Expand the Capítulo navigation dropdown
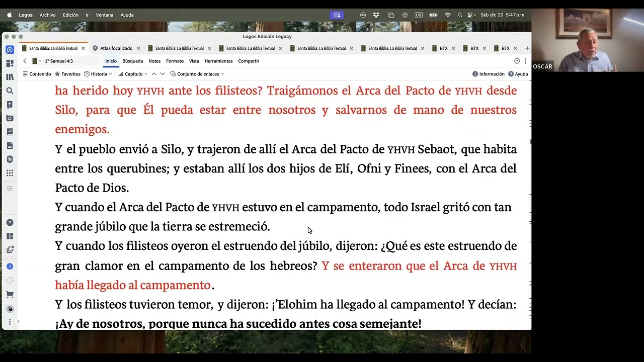The width and height of the screenshot is (644, 362). pos(133,74)
